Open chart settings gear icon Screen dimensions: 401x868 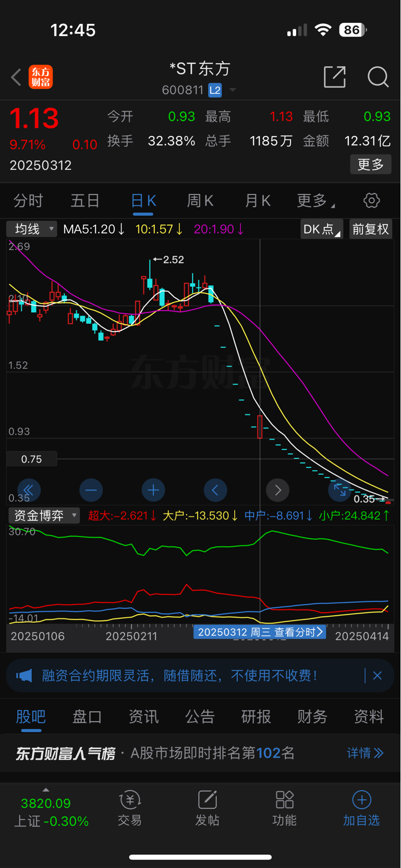click(371, 200)
